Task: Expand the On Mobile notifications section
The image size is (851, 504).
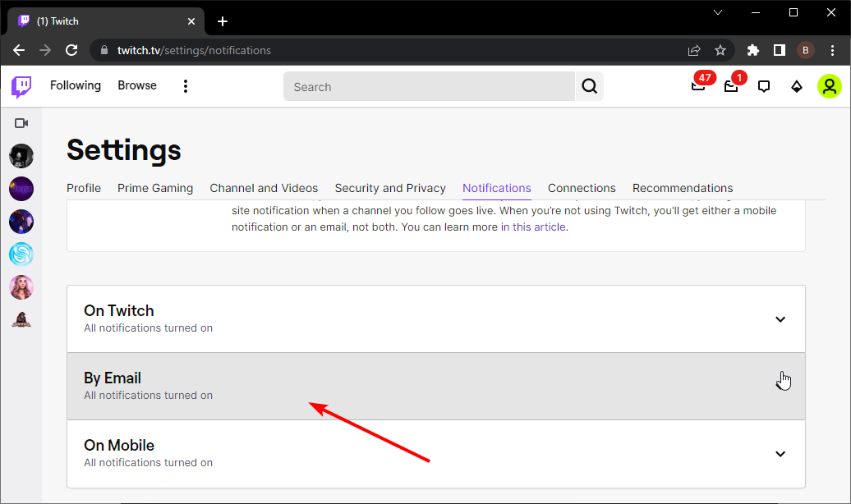Action: (x=780, y=453)
